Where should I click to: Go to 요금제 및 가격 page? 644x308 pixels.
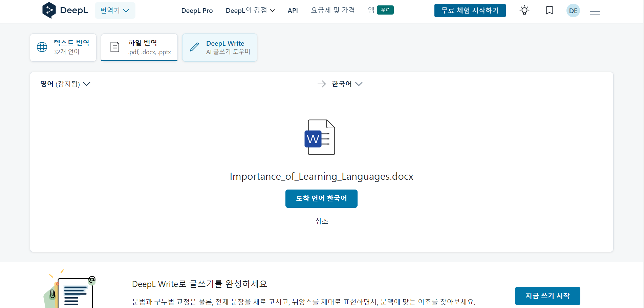pyautogui.click(x=333, y=10)
